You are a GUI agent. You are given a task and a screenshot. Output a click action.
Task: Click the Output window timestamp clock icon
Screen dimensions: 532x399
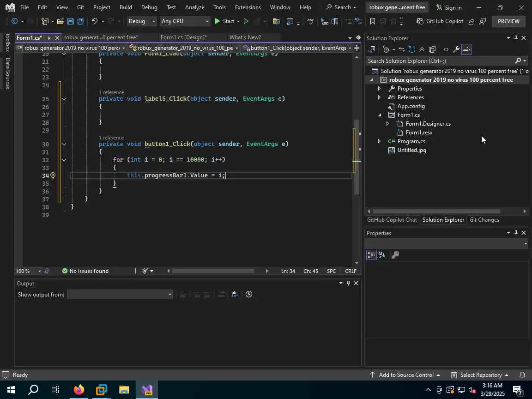(249, 294)
